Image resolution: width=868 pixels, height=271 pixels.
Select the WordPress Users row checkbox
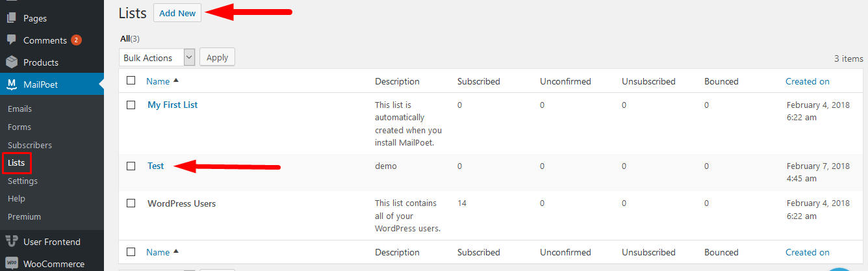tap(131, 203)
